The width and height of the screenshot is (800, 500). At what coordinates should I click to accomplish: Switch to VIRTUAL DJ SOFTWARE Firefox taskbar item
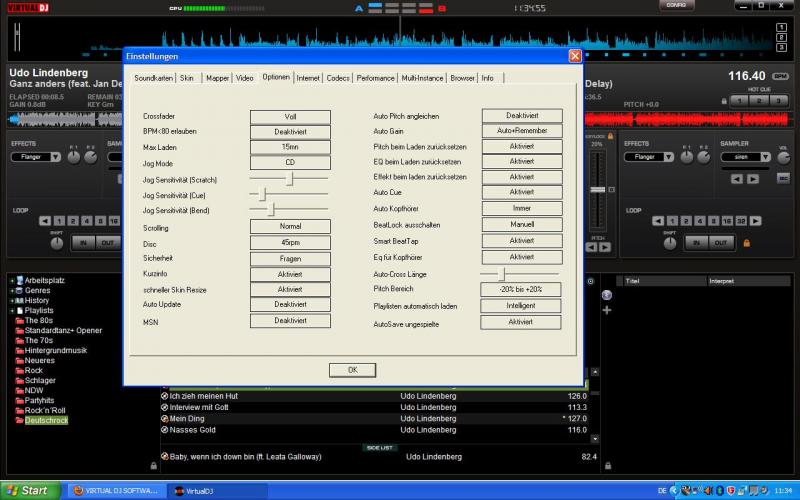coord(115,491)
